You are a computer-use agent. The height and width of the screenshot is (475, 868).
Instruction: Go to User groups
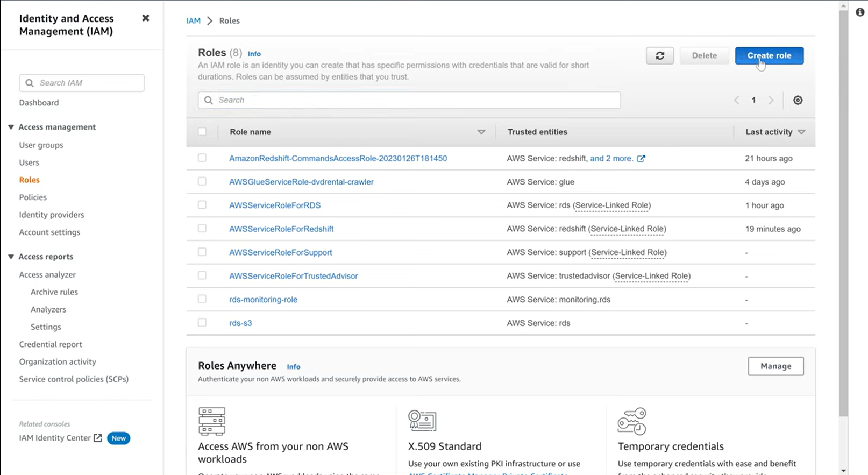coord(41,145)
